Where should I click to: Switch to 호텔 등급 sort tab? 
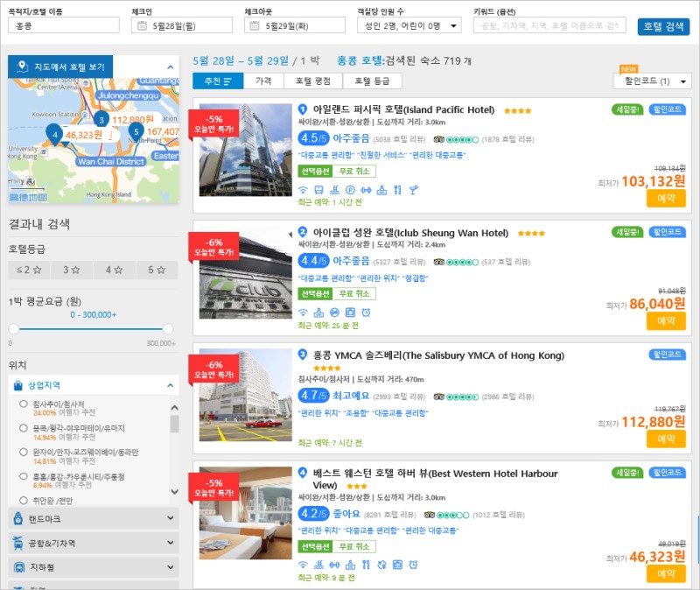coord(372,81)
